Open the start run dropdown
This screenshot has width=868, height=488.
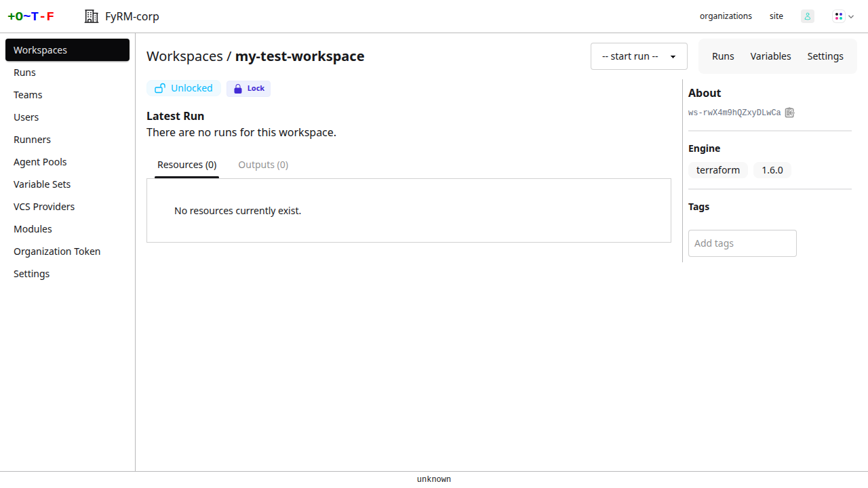click(639, 56)
